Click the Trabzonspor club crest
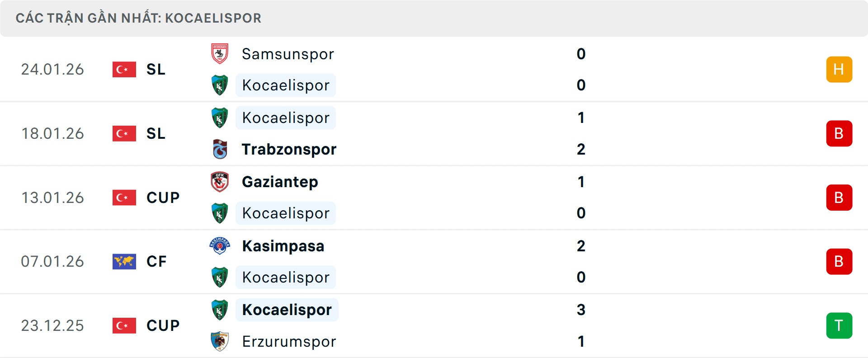The width and height of the screenshot is (868, 358). pyautogui.click(x=220, y=149)
